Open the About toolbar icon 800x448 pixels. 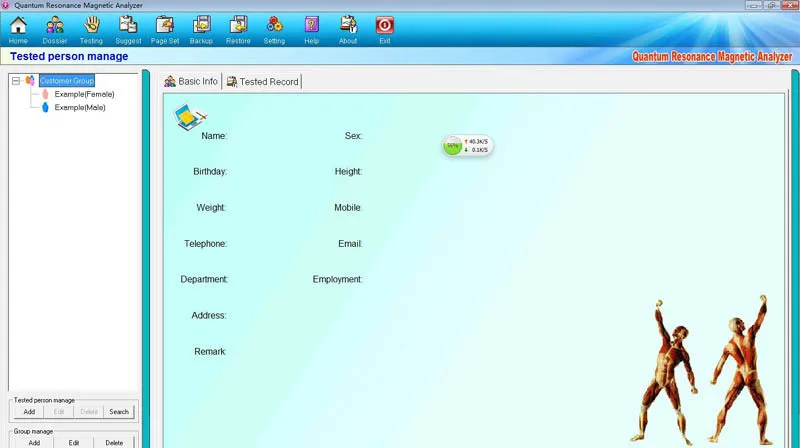click(x=348, y=29)
